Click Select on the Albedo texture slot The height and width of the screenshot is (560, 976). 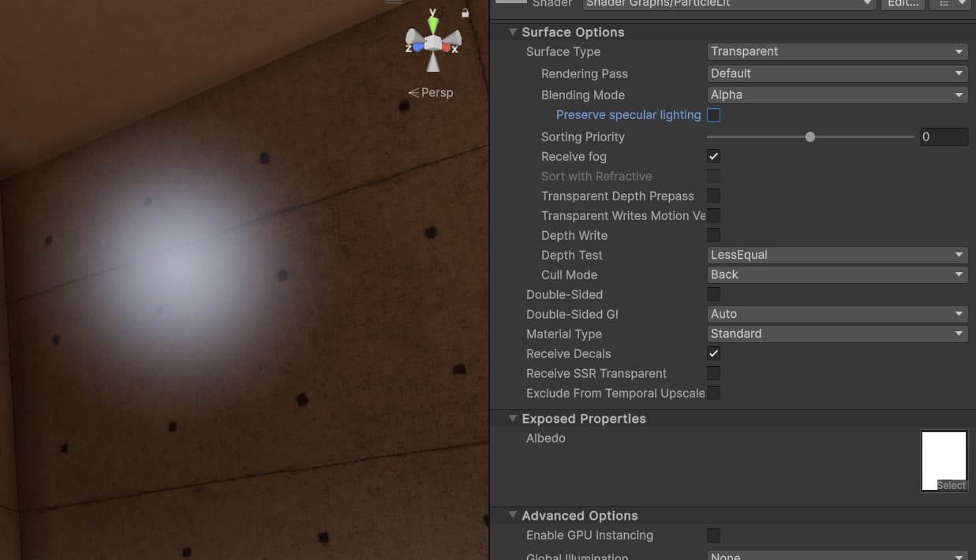coord(951,485)
